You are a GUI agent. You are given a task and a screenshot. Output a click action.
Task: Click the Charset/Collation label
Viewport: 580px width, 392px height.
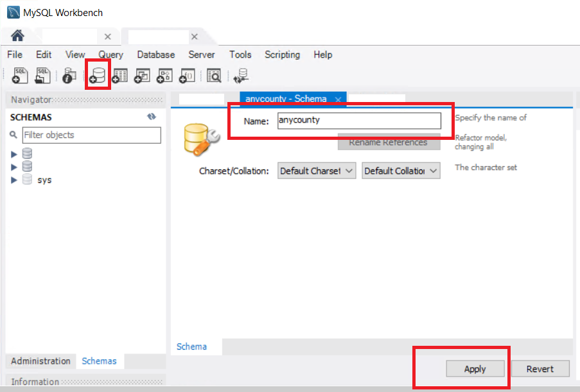234,171
